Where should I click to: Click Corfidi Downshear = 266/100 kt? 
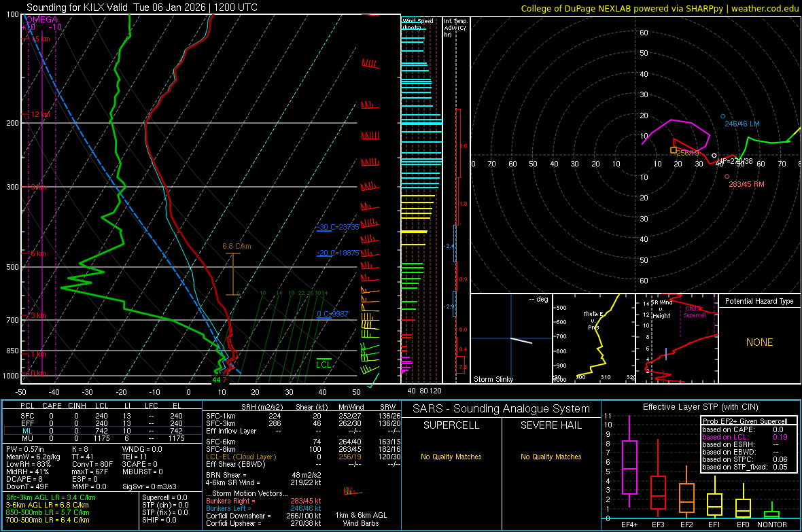tap(264, 516)
